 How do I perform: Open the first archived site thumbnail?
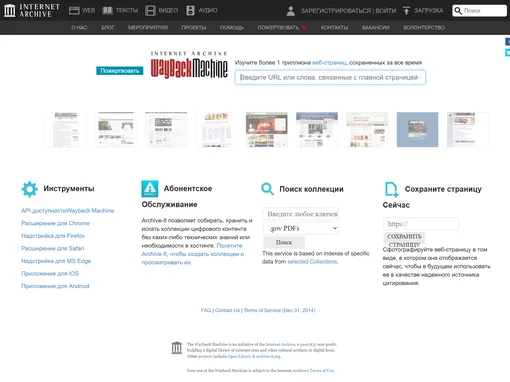pyautogui.click(x=66, y=130)
